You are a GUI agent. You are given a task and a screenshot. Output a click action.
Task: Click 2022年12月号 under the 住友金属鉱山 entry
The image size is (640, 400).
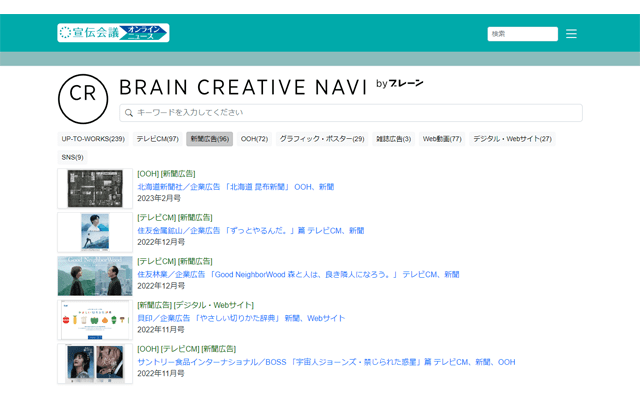(x=161, y=242)
